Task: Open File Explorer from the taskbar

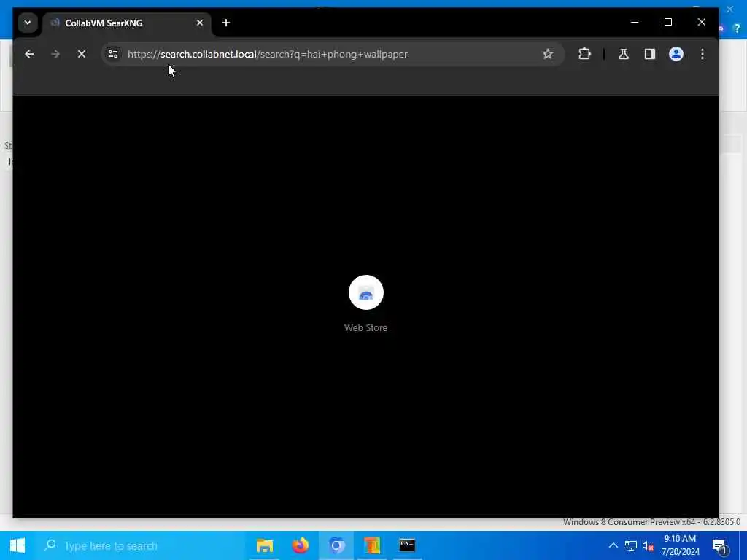Action: (265, 545)
